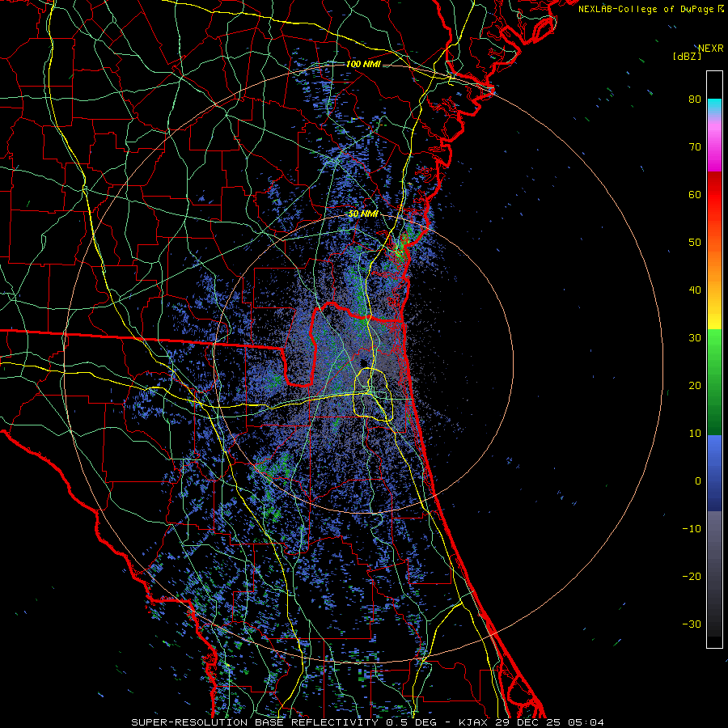Screen dimensions: 728x728
Task: Click the 20 value on the dBZ scale
Action: (x=695, y=386)
